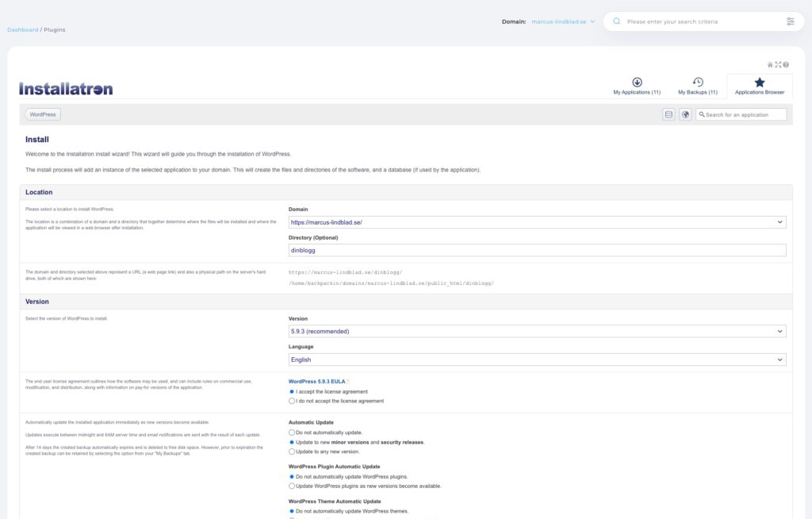812x519 pixels.
Task: Click the Directory (Optional) dinblogg field
Action: point(537,251)
